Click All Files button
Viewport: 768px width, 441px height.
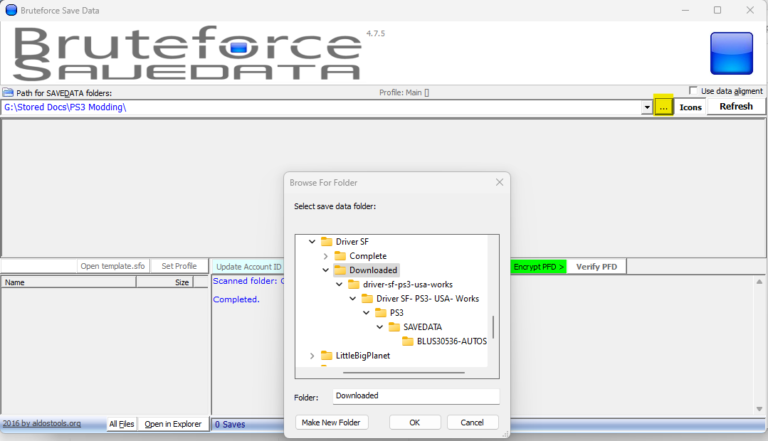121,424
